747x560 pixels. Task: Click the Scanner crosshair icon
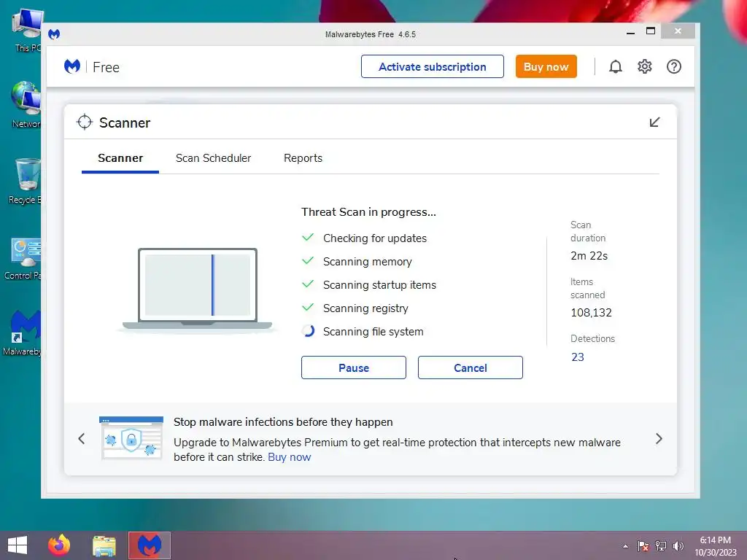click(x=85, y=122)
